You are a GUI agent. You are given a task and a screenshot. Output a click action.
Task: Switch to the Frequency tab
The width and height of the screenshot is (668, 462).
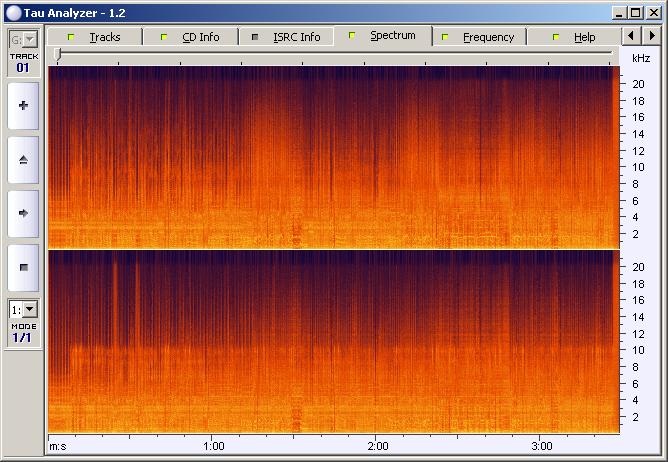488,37
